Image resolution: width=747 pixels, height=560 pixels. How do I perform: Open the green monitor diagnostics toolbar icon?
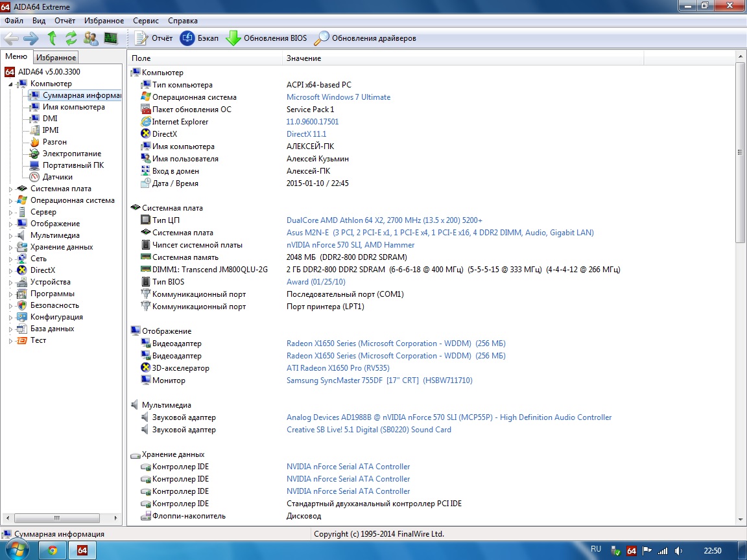[x=111, y=38]
